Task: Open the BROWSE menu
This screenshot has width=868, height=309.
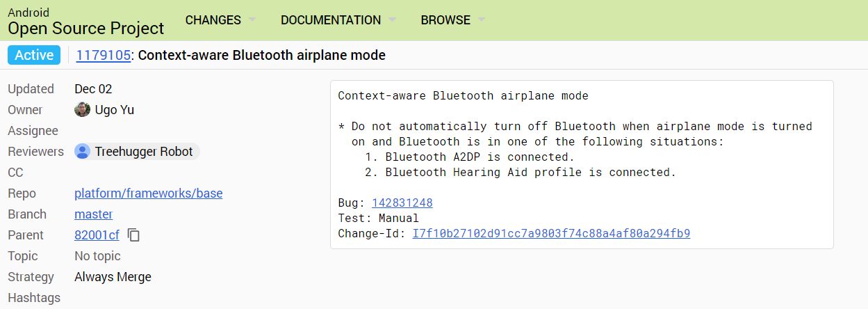Action: click(445, 20)
